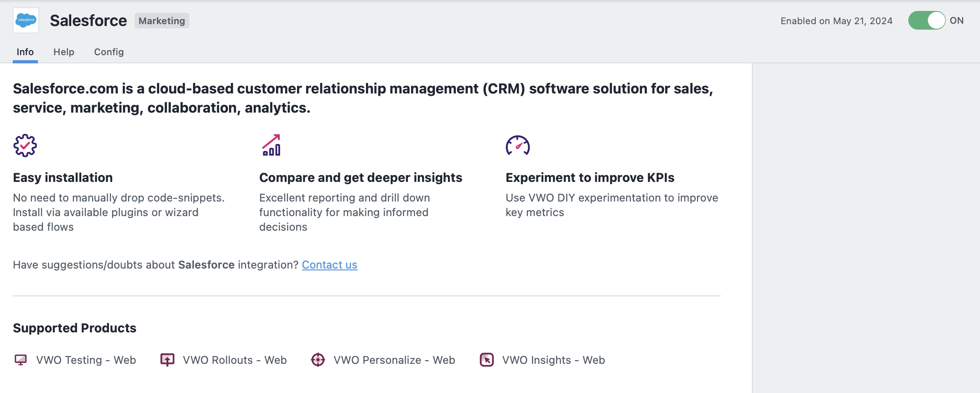Open the Help tab
Screen dimensions: 980x393
coord(64,52)
